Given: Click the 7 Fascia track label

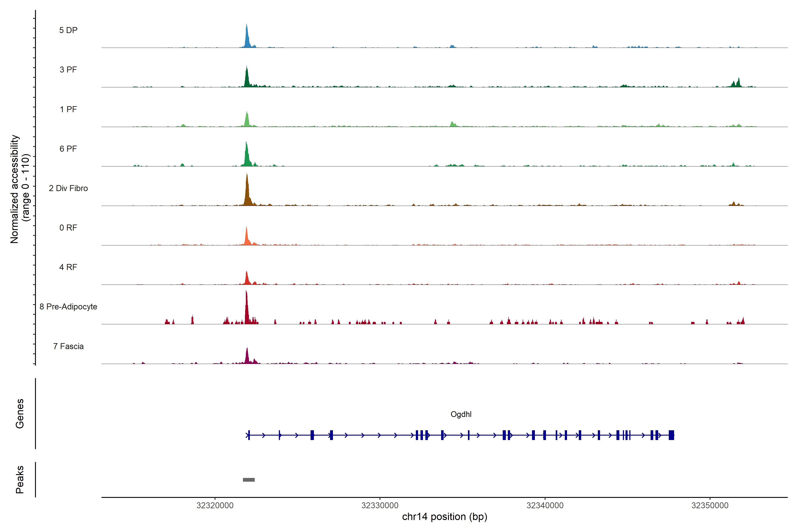Looking at the screenshot, I should point(68,346).
